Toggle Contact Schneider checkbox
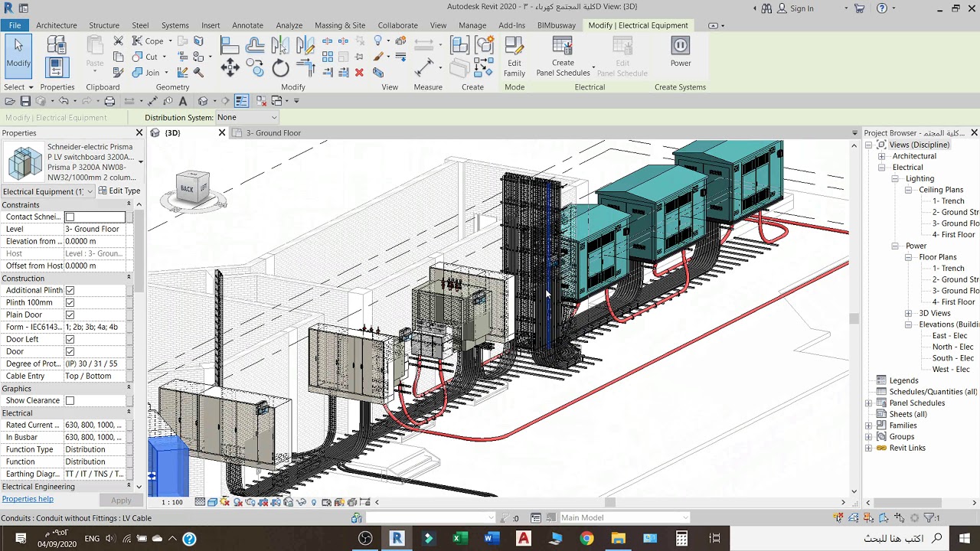Viewport: 980px width, 551px height. [x=70, y=217]
